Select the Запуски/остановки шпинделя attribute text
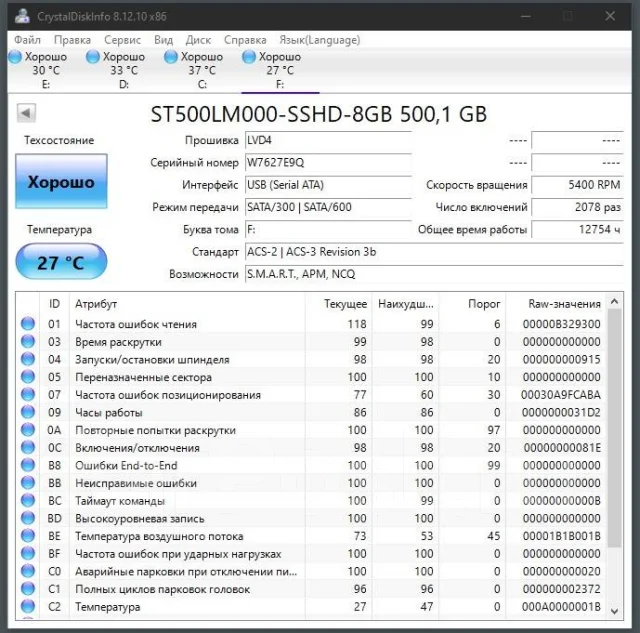 pos(152,360)
